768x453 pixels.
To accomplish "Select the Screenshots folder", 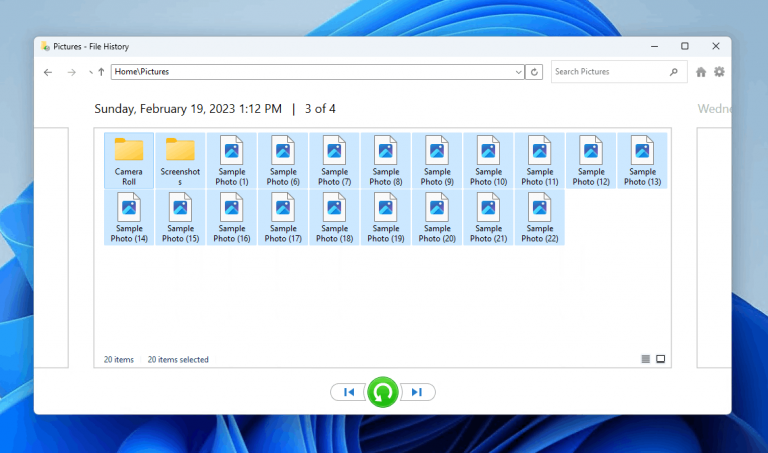I will tap(180, 160).
